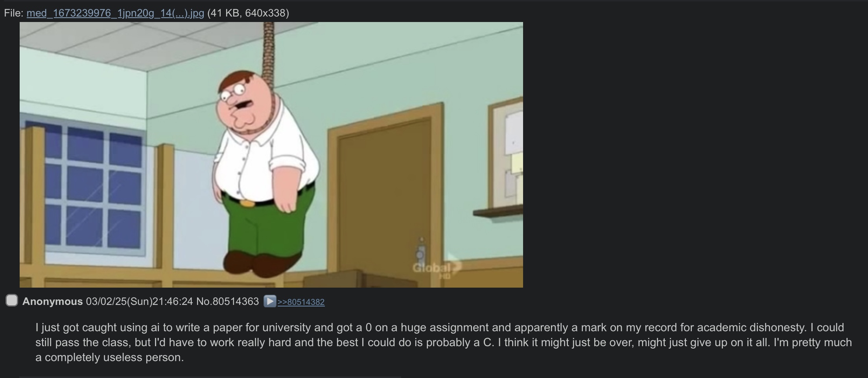Image resolution: width=868 pixels, height=378 pixels.
Task: Click the Anonymous poster name
Action: 53,301
